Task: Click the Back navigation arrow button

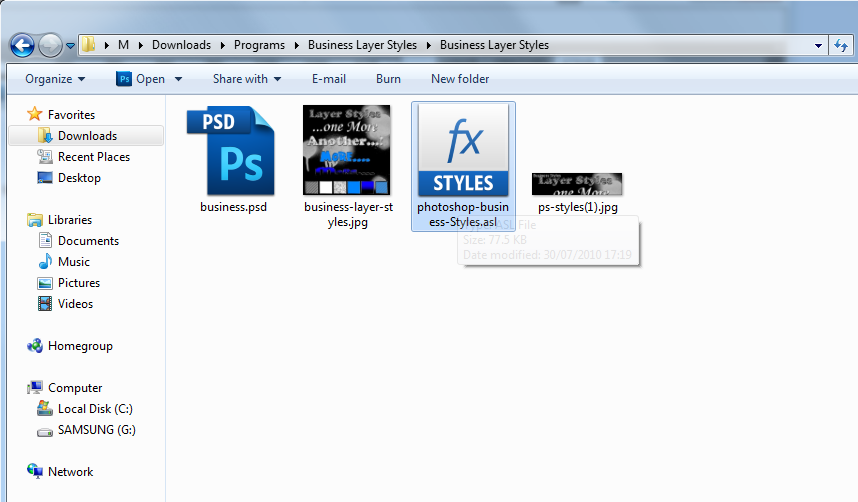Action: click(23, 45)
